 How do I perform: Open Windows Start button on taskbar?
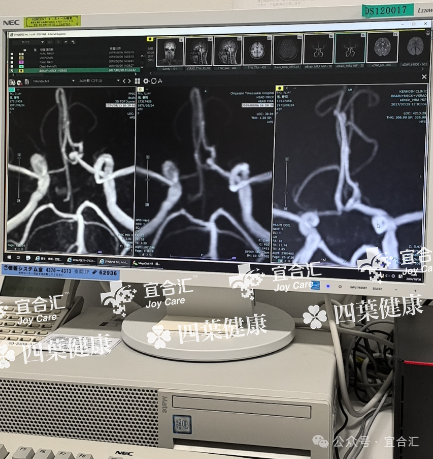9,257
